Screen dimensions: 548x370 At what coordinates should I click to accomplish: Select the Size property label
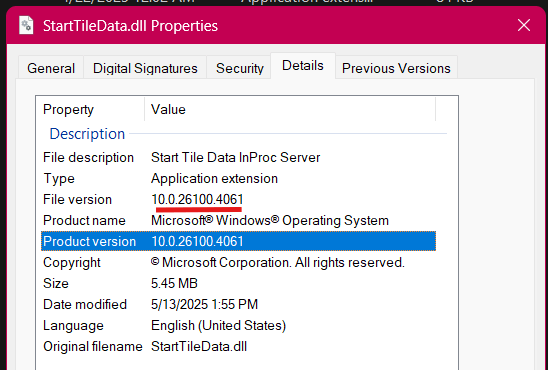pyautogui.click(x=56, y=283)
